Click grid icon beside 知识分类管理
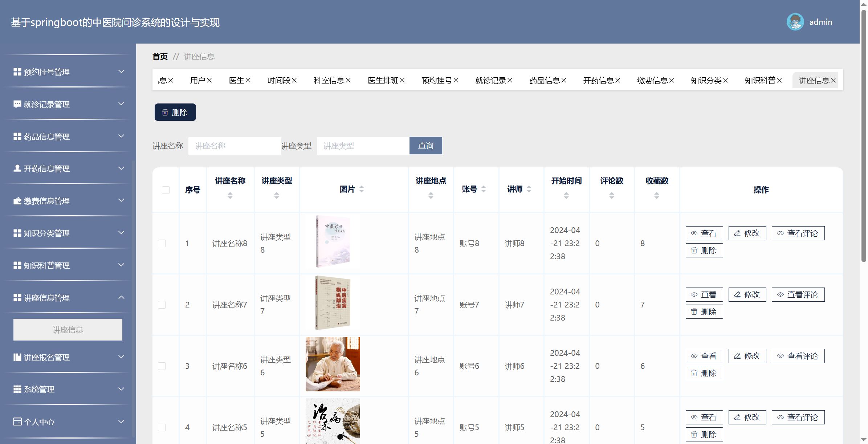 [17, 233]
